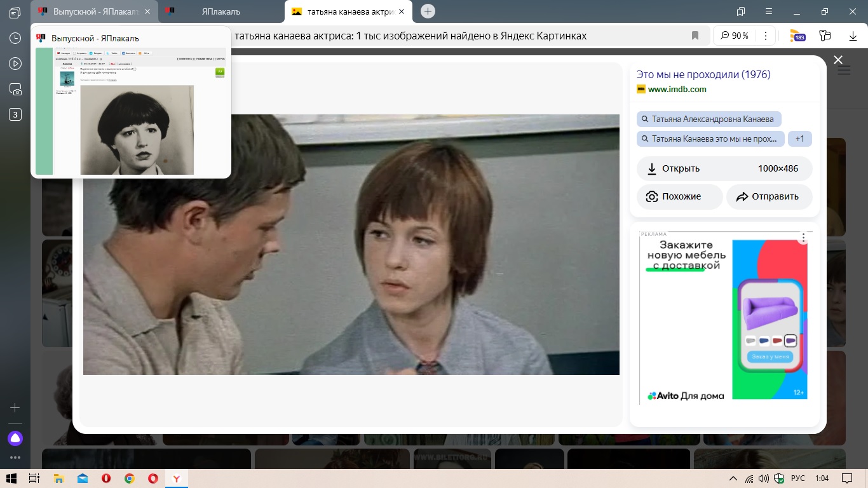Close the enlarged image viewer
The image size is (868, 488).
tap(838, 60)
